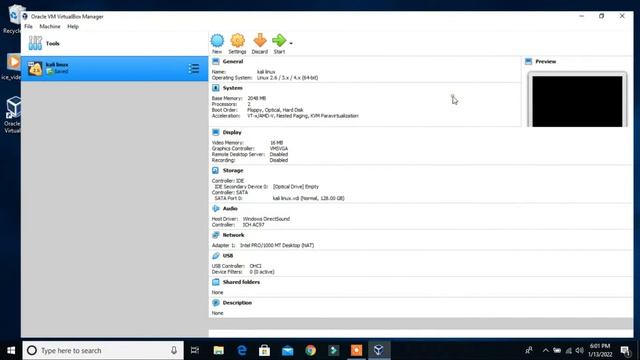The height and width of the screenshot is (360, 640).
Task: Click the Windows DirectSound host driver text
Action: (x=266, y=219)
